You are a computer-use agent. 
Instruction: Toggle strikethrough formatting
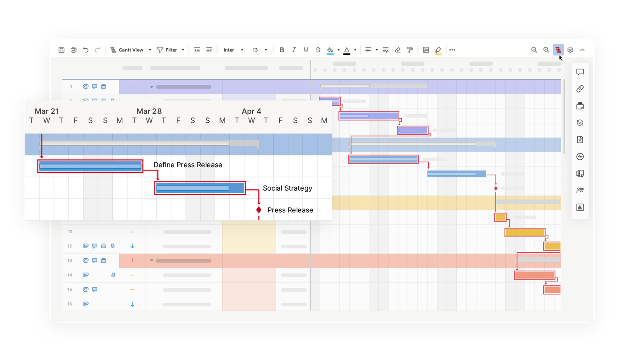[318, 49]
